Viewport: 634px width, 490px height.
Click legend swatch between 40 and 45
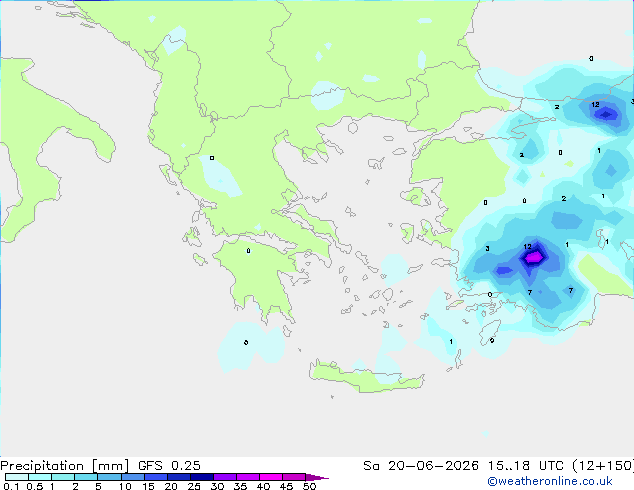click(x=271, y=477)
